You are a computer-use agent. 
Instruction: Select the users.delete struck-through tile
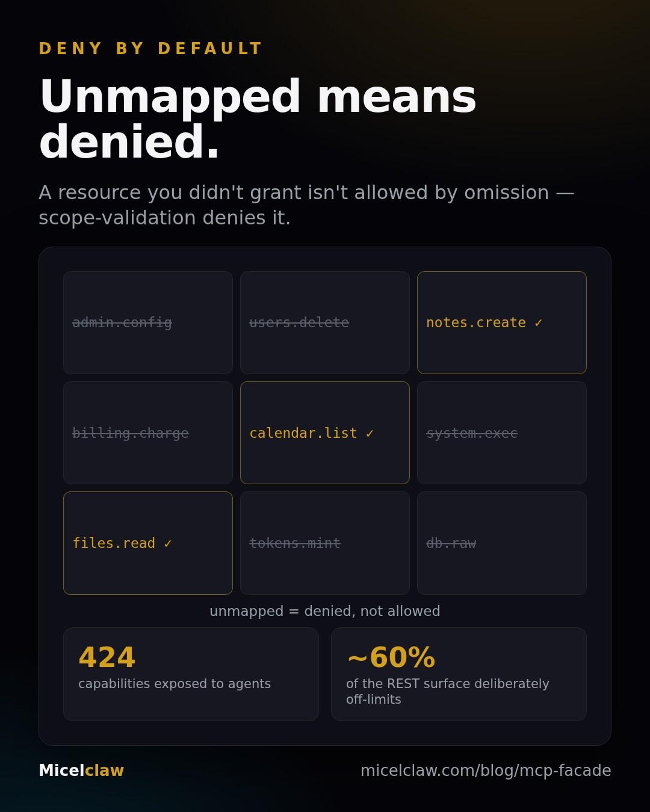325,322
